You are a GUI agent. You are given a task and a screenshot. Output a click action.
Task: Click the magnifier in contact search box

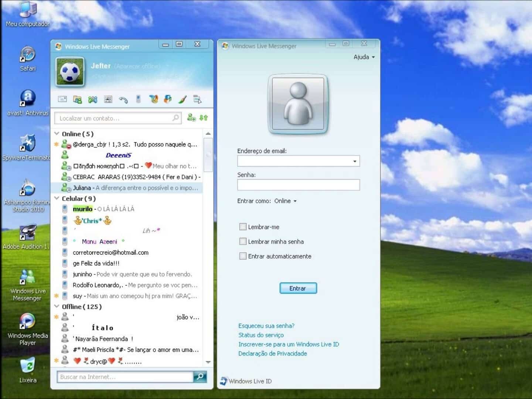tap(175, 118)
